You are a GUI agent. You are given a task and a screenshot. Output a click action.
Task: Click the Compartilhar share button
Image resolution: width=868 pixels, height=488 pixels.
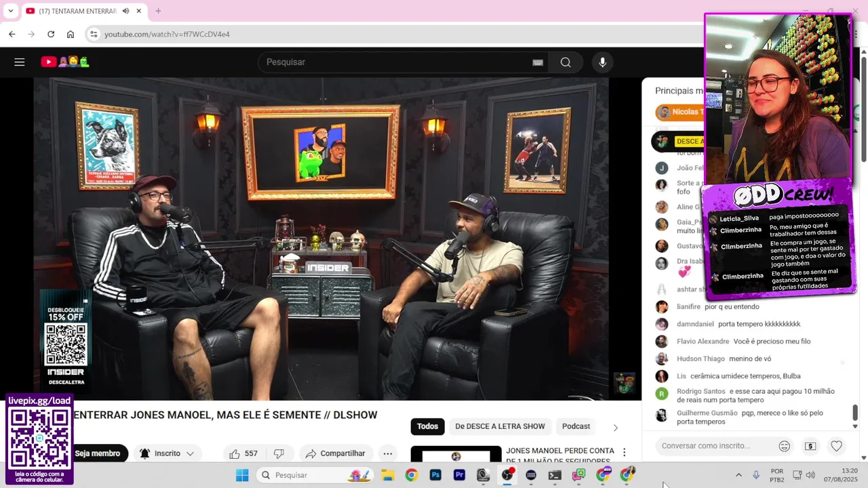tap(335, 453)
